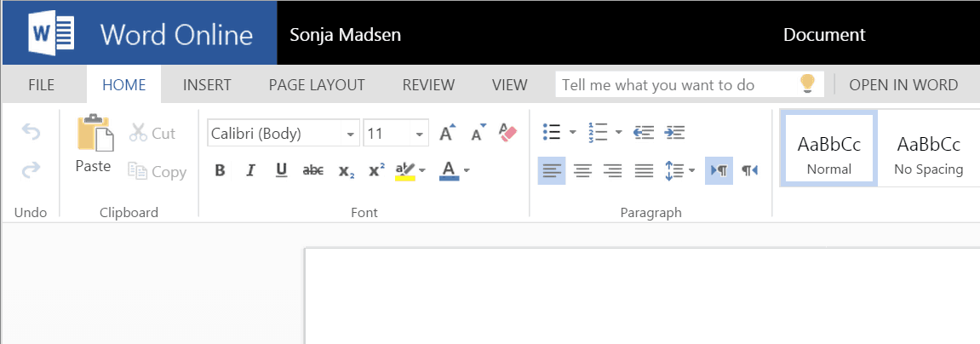Click the Paste clipboard icon
Image resolution: width=980 pixels, height=344 pixels.
(x=95, y=133)
